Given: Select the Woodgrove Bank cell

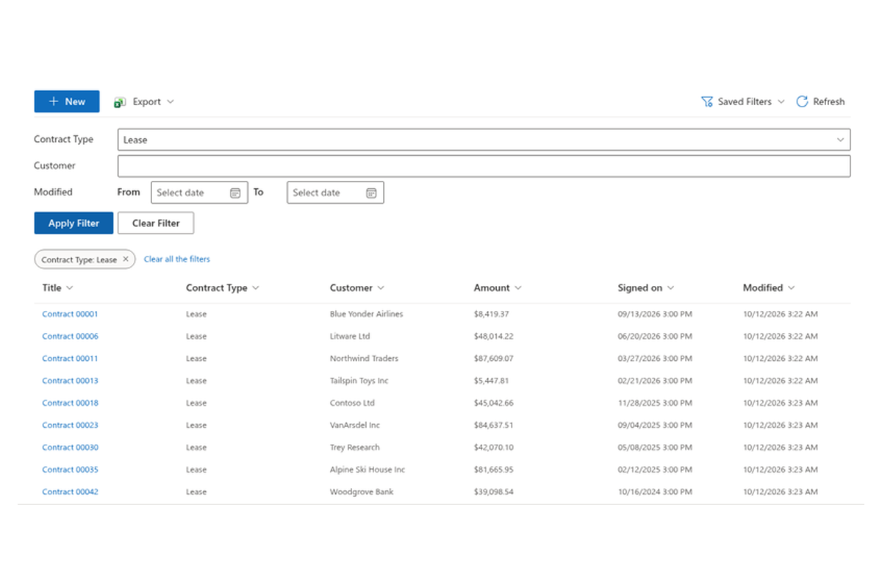Looking at the screenshot, I should [362, 492].
